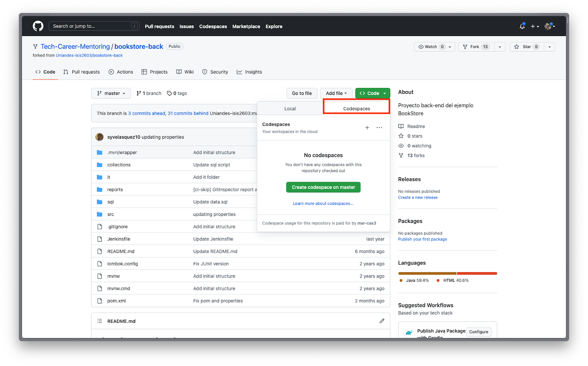Click the GitHub Octocat logo
Viewport: 588px width, 366px height.
(x=38, y=26)
